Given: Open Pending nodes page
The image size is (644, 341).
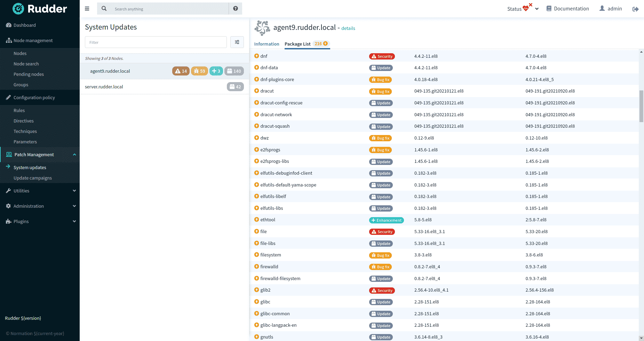Looking at the screenshot, I should 29,74.
